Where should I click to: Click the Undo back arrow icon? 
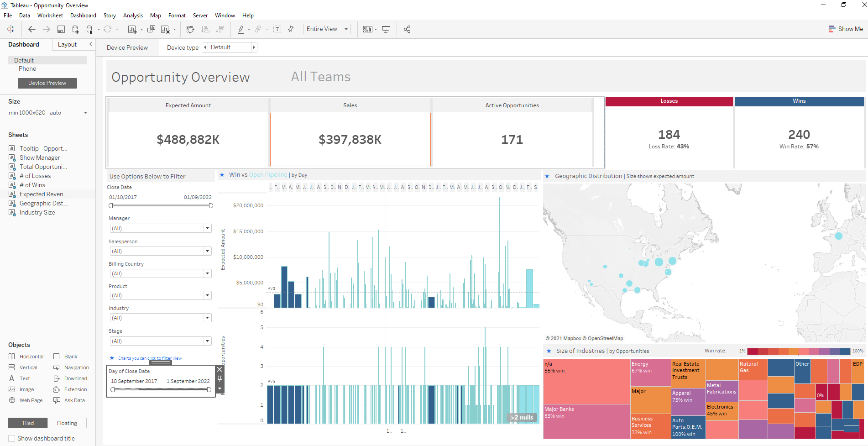pyautogui.click(x=32, y=29)
